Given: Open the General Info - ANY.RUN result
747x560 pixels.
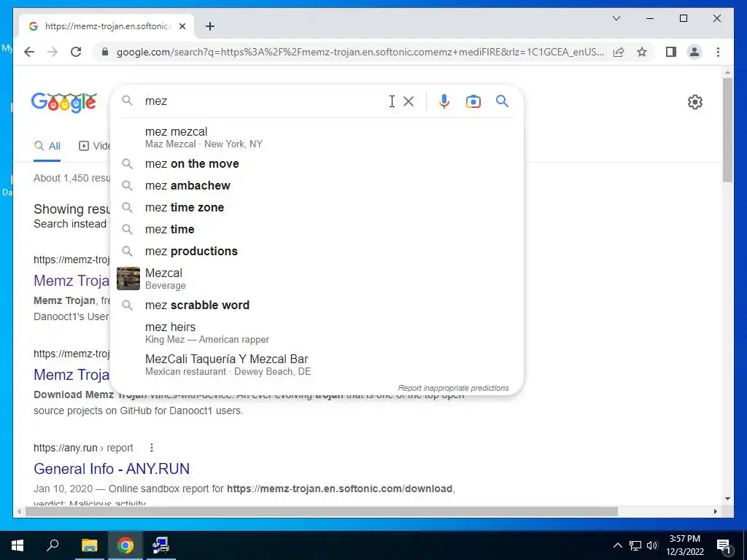Looking at the screenshot, I should tap(112, 469).
